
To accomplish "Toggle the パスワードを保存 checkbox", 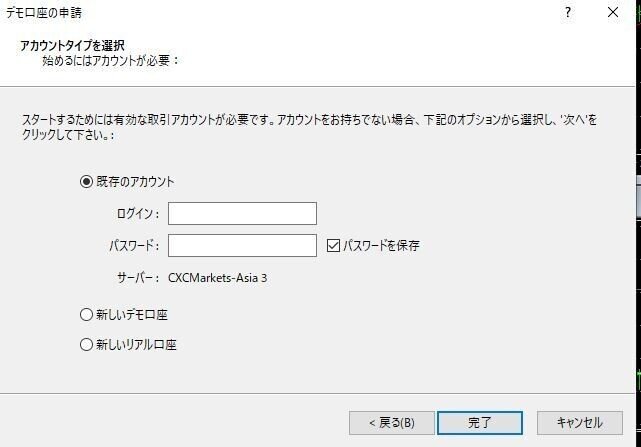I will [334, 245].
